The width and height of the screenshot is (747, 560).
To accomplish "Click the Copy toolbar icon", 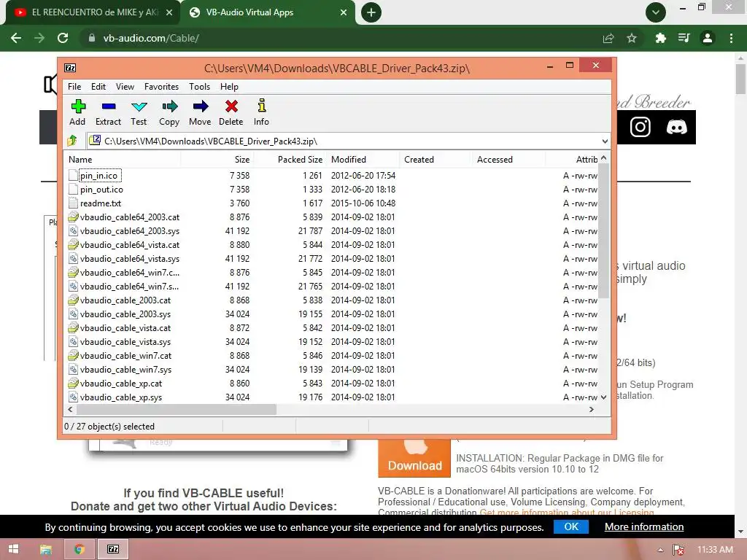I will coord(169,106).
